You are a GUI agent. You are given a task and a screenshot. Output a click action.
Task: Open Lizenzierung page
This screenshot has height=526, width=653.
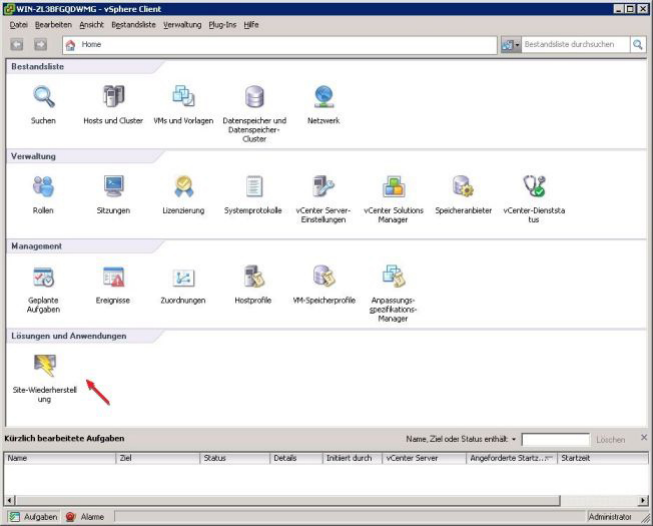point(184,194)
